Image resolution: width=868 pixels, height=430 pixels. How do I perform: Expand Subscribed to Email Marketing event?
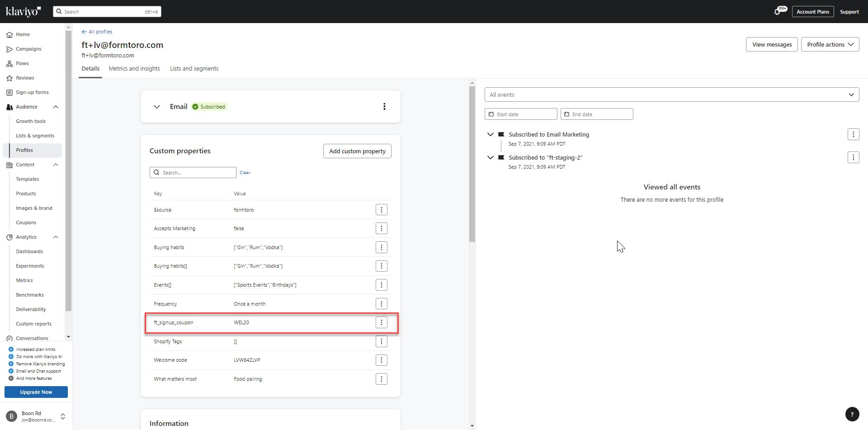point(491,134)
